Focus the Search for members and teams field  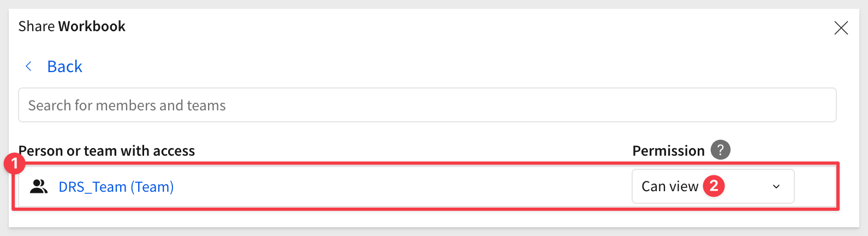(x=427, y=105)
